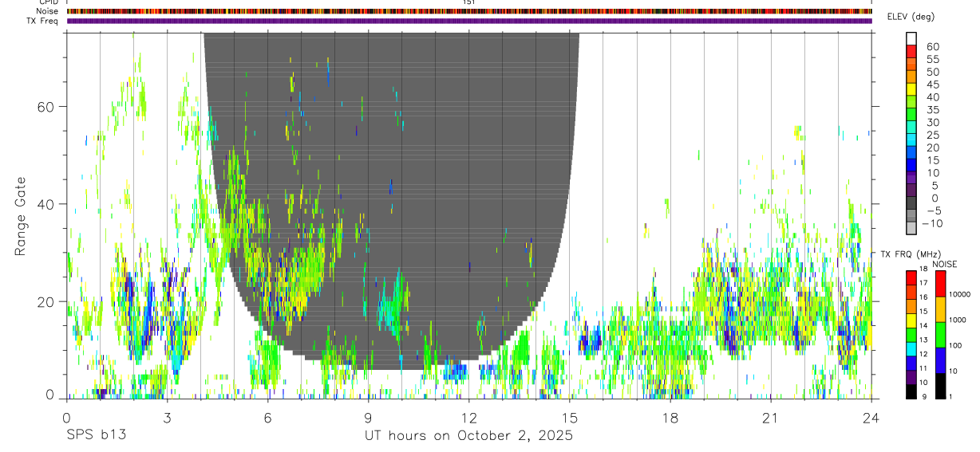Click the x-axis tick label 21
The height and width of the screenshot is (452, 980).
coord(771,417)
